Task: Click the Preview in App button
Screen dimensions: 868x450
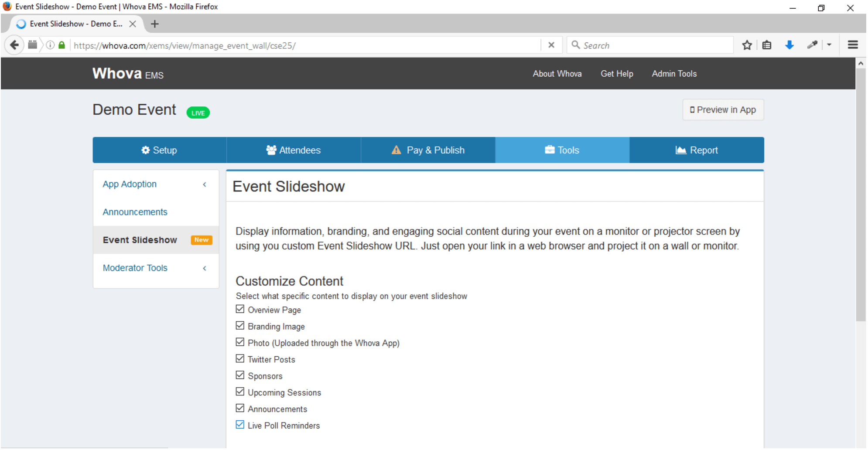Action: (x=723, y=110)
